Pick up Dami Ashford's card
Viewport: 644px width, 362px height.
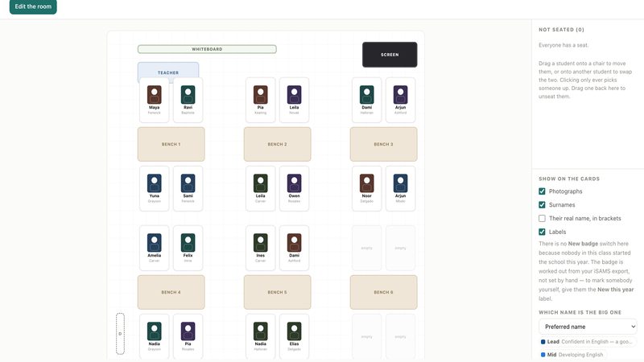click(x=294, y=248)
